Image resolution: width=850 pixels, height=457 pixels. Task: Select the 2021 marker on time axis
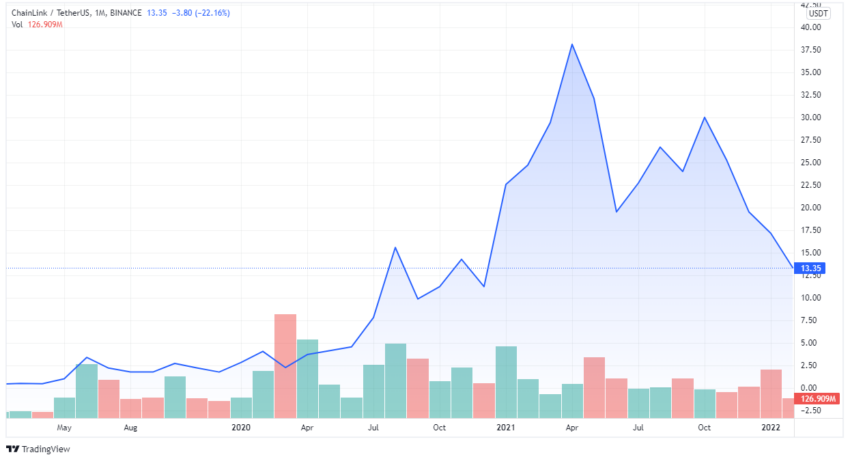click(505, 428)
